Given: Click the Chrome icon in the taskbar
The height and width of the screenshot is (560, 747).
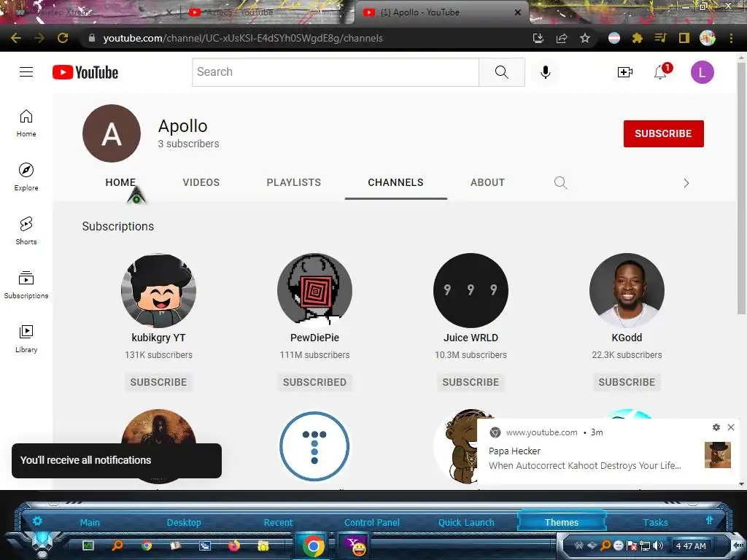Looking at the screenshot, I should [x=313, y=545].
